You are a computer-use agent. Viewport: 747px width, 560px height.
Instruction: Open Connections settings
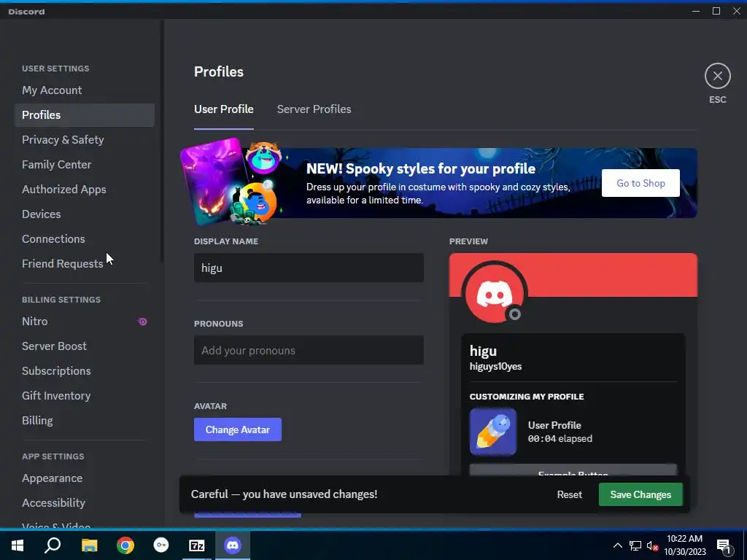click(85, 238)
